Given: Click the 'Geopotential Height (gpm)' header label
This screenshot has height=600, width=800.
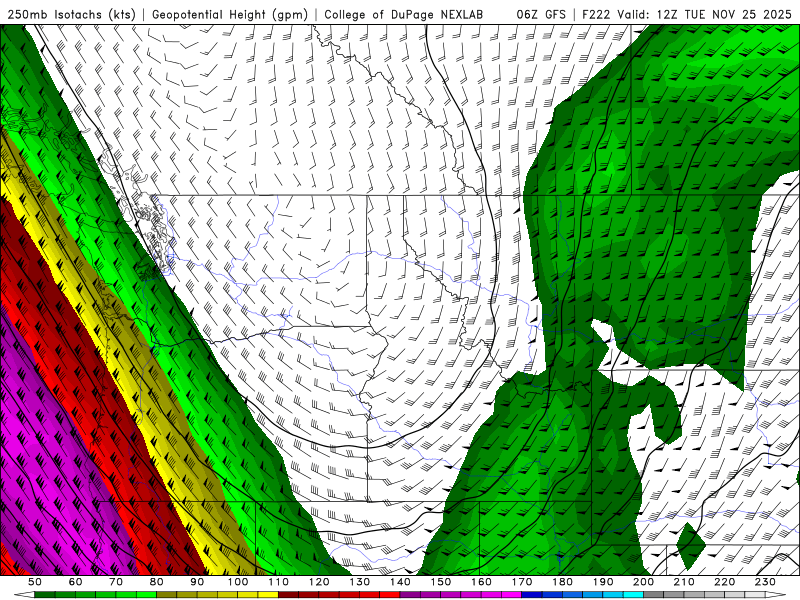Looking at the screenshot, I should pyautogui.click(x=230, y=15).
